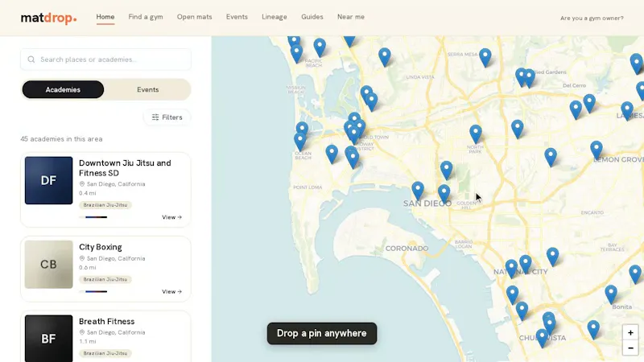Image resolution: width=644 pixels, height=362 pixels.
Task: Zoom out the map with minus
Action: coord(630,348)
